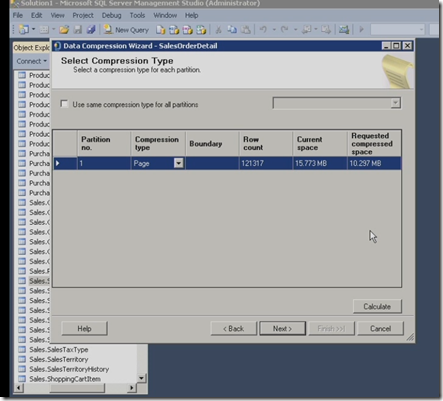Click the Paste clipboard icon
Screen dimensions: 443x401
[246, 30]
